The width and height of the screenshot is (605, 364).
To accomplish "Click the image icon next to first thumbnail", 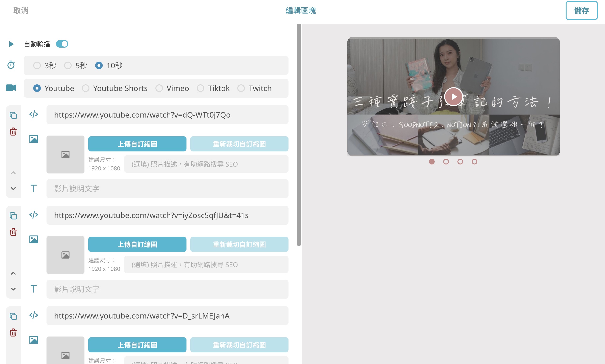I will tap(34, 139).
